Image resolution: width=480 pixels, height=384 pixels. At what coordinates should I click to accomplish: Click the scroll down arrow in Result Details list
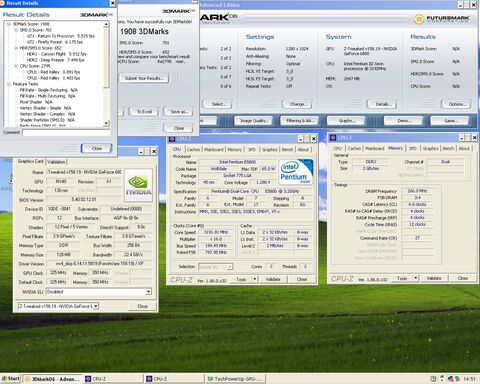tap(106, 123)
